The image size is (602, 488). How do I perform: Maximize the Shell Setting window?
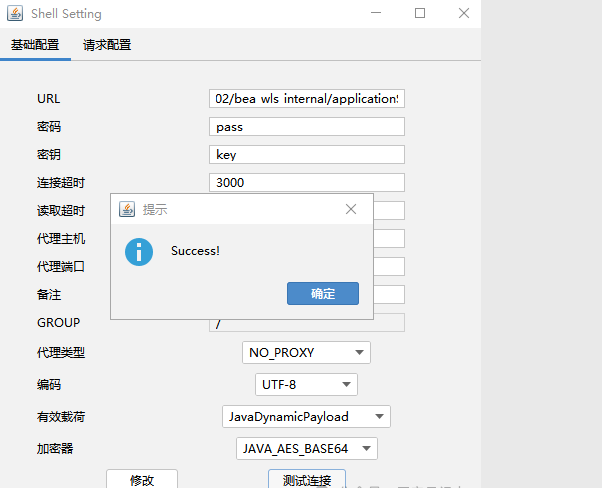420,13
